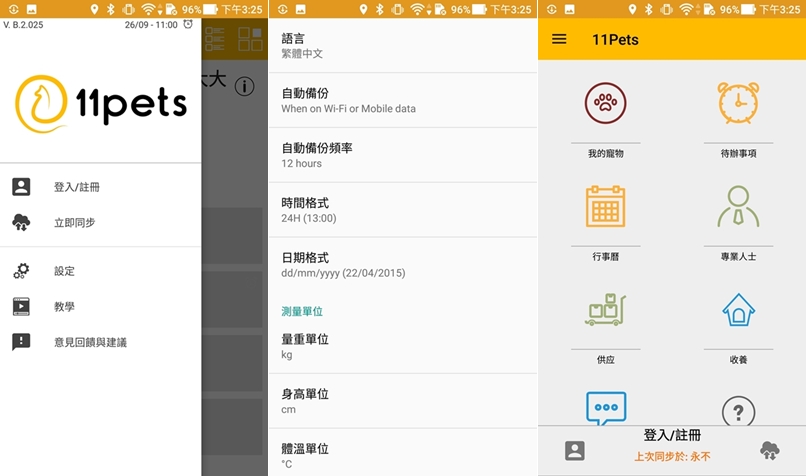Open the alarm clock to-do icon (待辦事項)
806x476 pixels.
tap(738, 102)
